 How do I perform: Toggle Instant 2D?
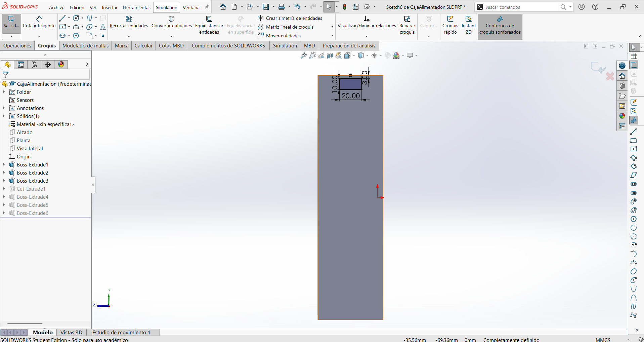coord(469,26)
